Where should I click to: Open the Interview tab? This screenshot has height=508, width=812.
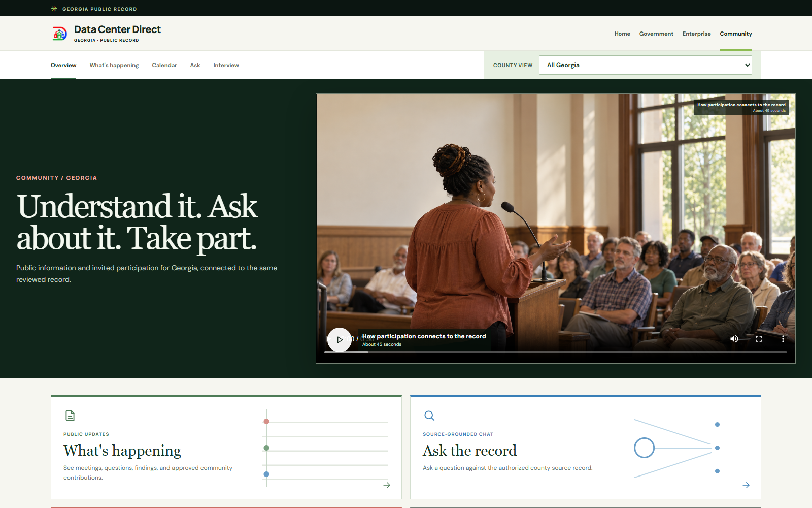coord(226,65)
